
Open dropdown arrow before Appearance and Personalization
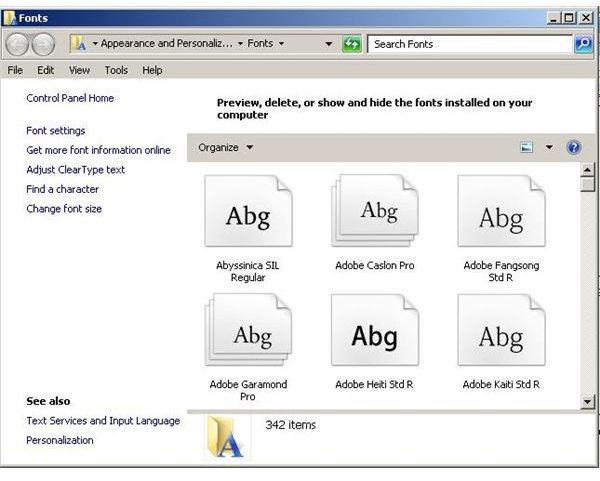(95, 44)
